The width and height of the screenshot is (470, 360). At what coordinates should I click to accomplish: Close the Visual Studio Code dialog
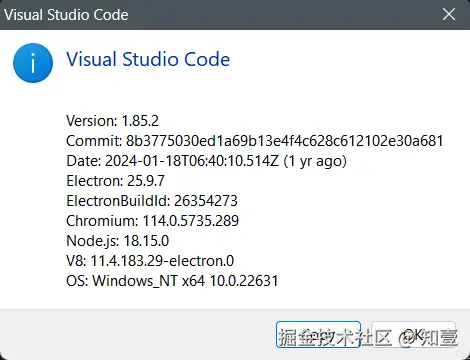pos(449,14)
